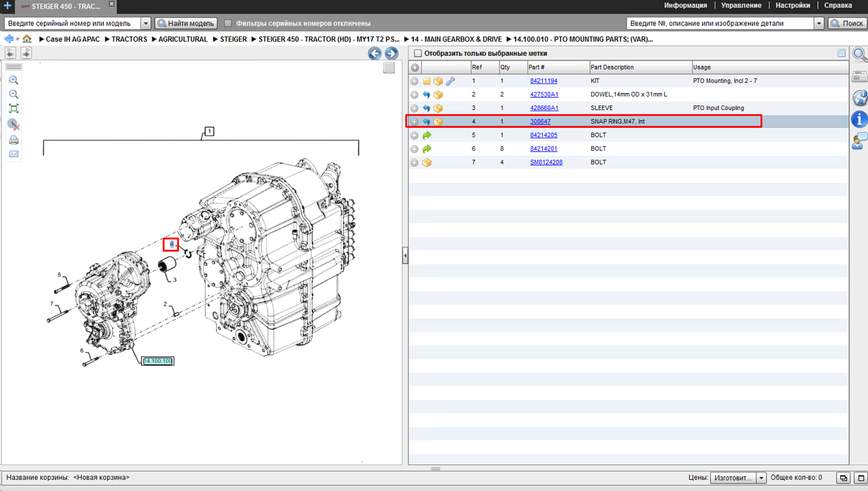Zoom out of the parts diagram
The image size is (868, 491).
point(13,94)
